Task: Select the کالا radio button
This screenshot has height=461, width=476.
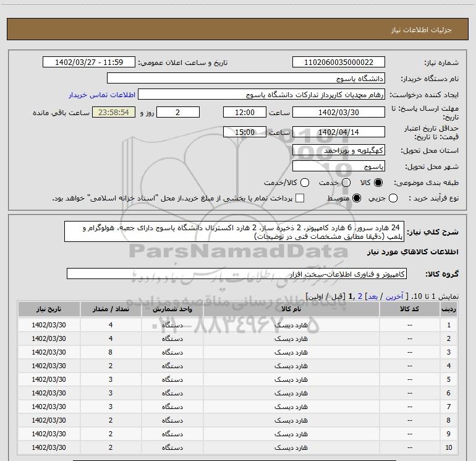Action: (378, 183)
